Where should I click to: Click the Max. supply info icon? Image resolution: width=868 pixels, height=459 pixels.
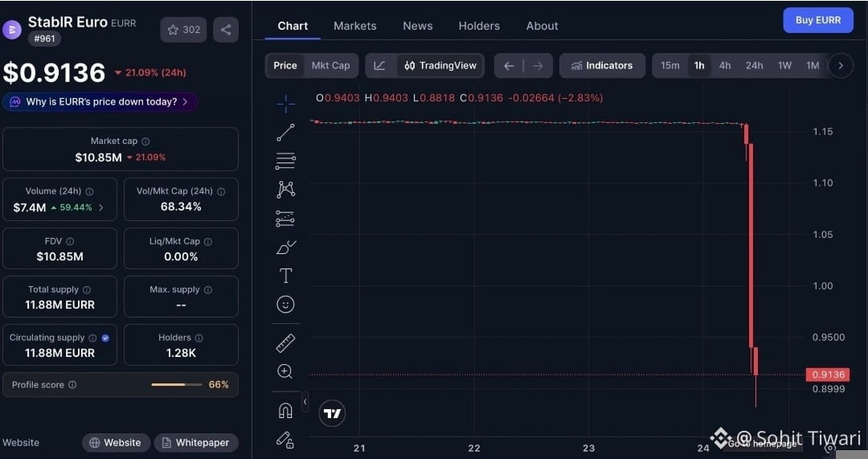pos(207,289)
